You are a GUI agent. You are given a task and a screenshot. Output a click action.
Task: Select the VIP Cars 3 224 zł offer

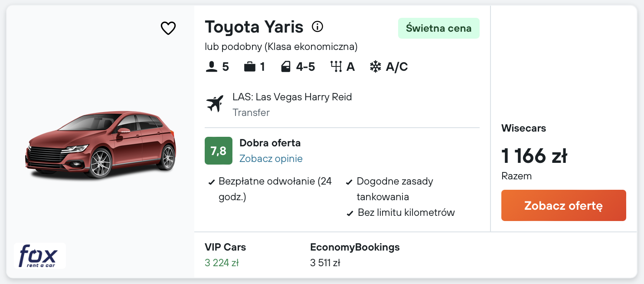pos(225,255)
